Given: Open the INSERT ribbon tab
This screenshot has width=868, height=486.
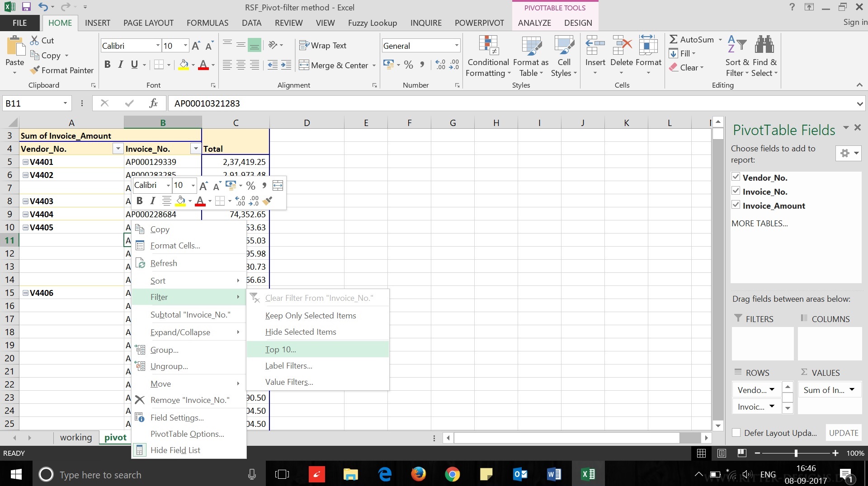Looking at the screenshot, I should [x=98, y=23].
